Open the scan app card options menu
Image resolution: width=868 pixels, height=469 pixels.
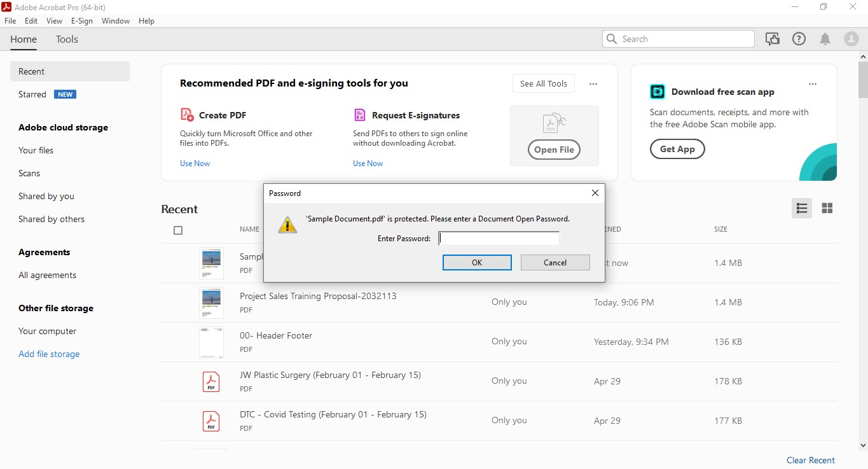pyautogui.click(x=812, y=83)
